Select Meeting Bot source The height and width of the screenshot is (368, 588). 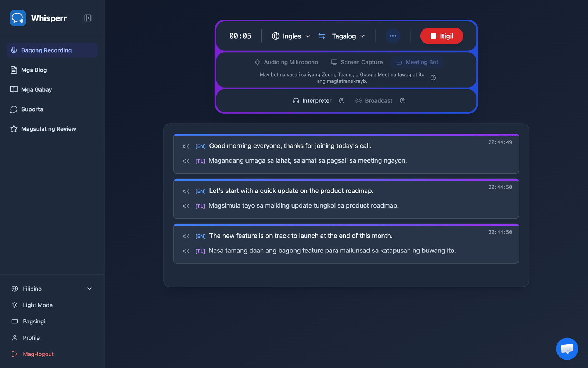[417, 62]
